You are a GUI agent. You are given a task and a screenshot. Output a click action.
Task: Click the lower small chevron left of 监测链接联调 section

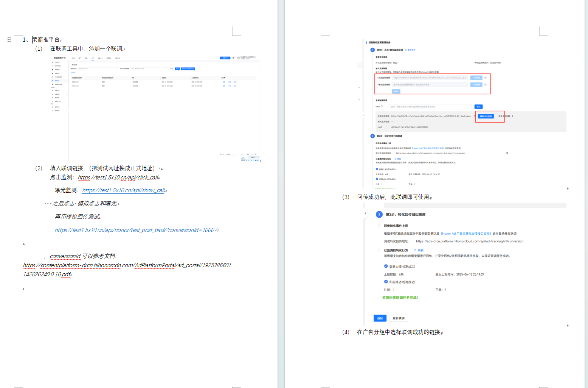[359, 100]
